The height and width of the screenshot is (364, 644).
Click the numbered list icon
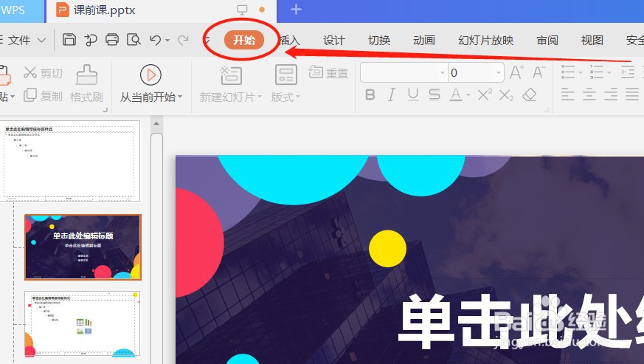[597, 72]
